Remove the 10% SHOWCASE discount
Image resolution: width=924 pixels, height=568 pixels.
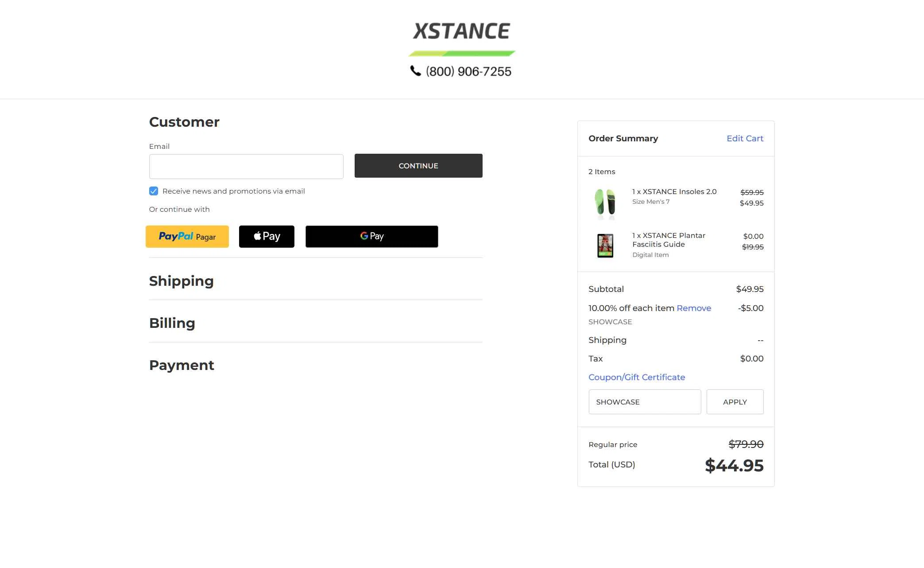[x=693, y=308]
